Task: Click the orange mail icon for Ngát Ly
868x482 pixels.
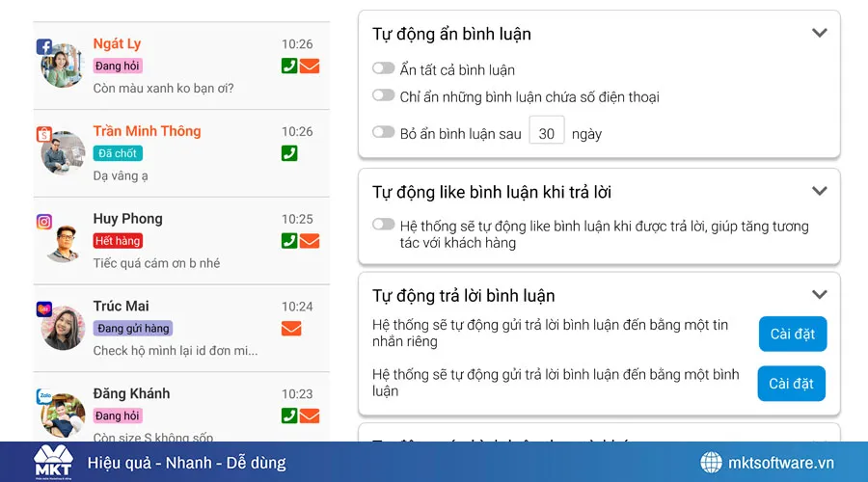Action: [310, 67]
